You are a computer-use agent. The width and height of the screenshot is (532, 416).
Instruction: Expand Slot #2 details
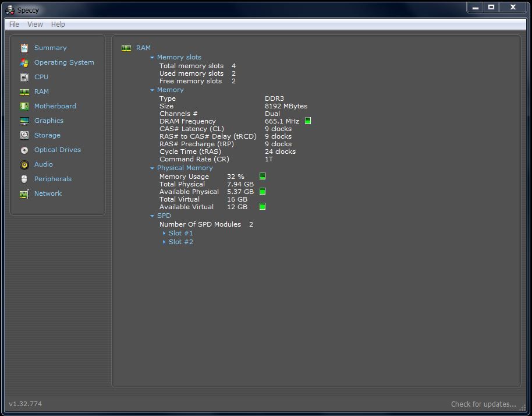pyautogui.click(x=164, y=242)
